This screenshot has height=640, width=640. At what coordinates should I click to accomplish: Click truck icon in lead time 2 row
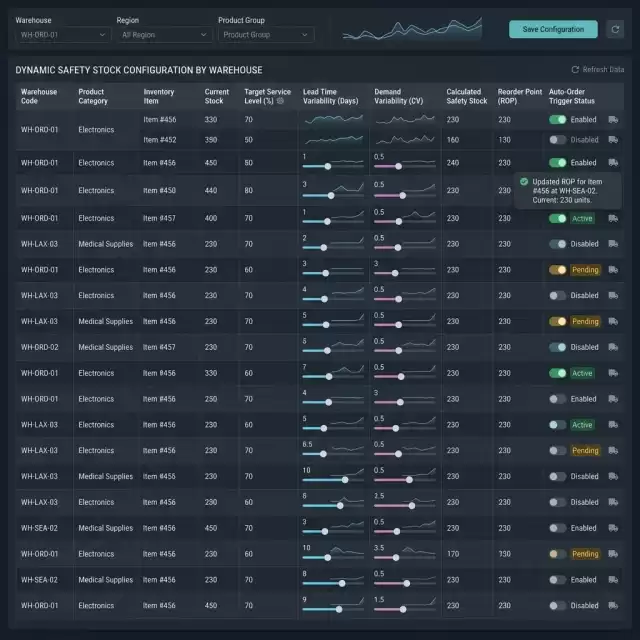613,244
